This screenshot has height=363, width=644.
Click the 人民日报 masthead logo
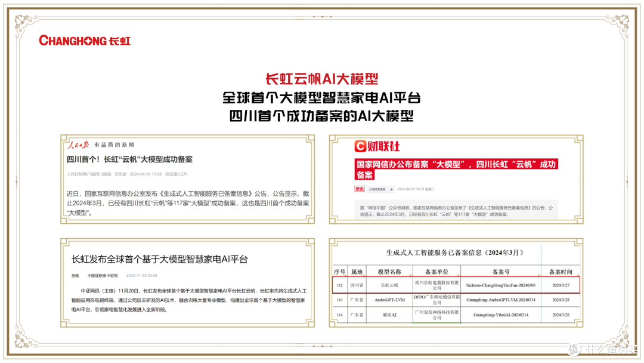tap(78, 144)
